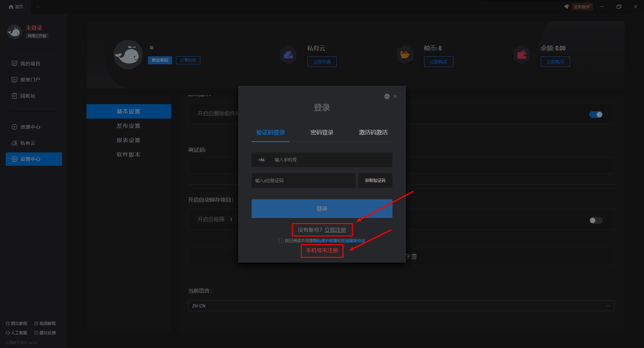
Task: Click the globe language icon in login dialog
Action: point(387,96)
